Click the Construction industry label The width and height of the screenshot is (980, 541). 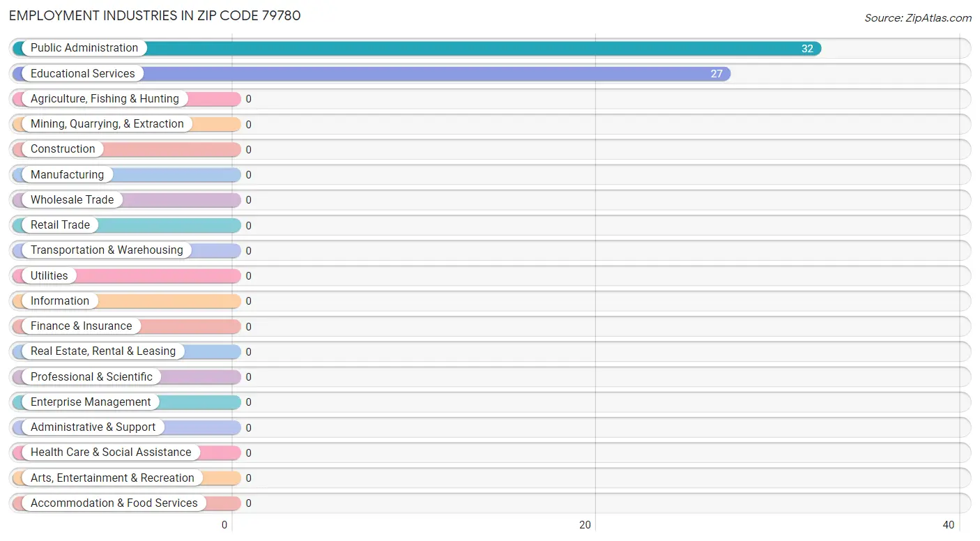click(x=63, y=149)
